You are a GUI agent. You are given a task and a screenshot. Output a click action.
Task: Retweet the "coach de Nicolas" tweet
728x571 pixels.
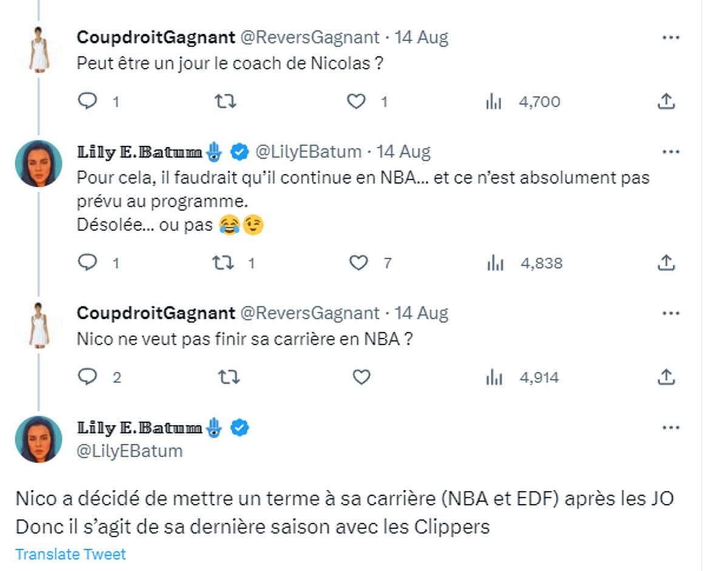point(226,102)
